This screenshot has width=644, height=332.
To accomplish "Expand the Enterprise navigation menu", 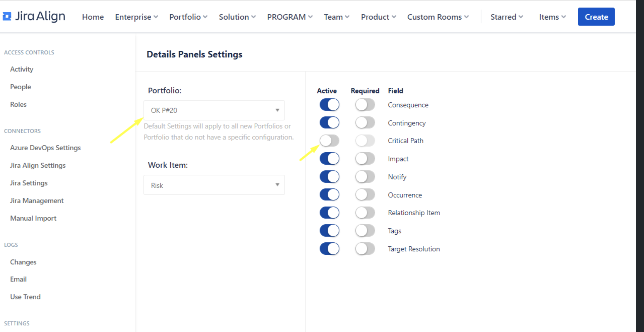I will [136, 17].
